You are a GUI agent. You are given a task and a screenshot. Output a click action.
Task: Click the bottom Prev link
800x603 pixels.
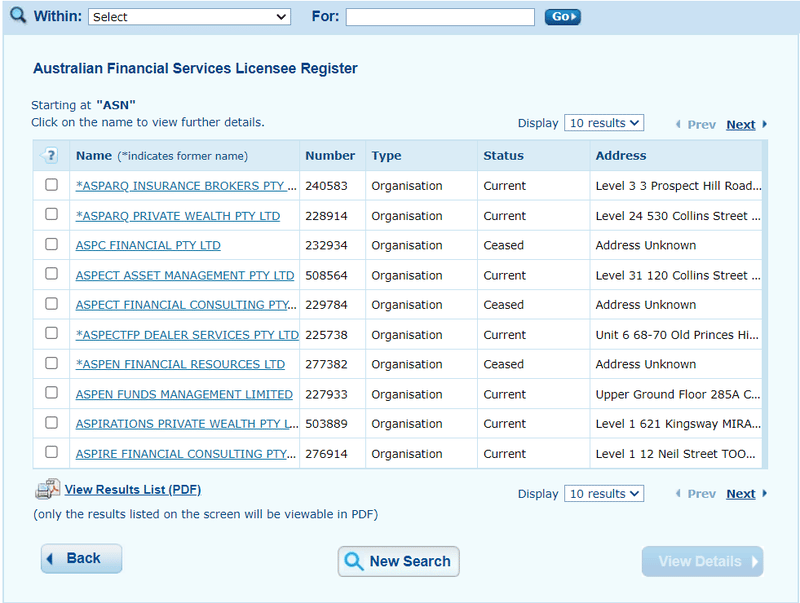(701, 494)
